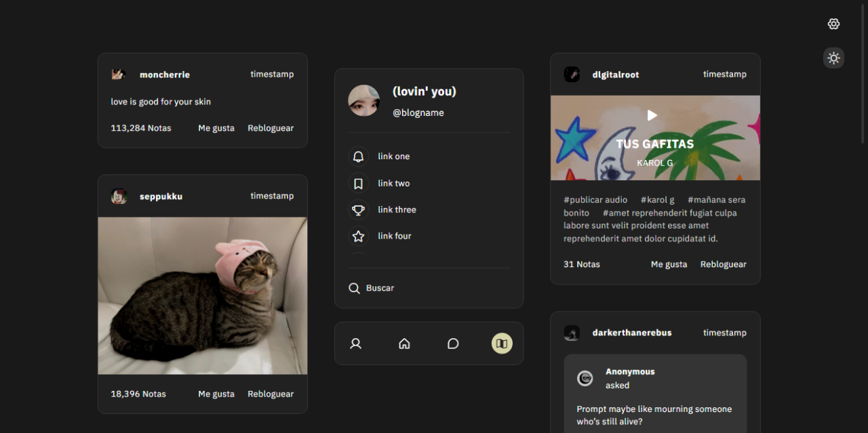Open the chat bubble ask tab
Screen dimensions: 868x433
[x=453, y=344]
